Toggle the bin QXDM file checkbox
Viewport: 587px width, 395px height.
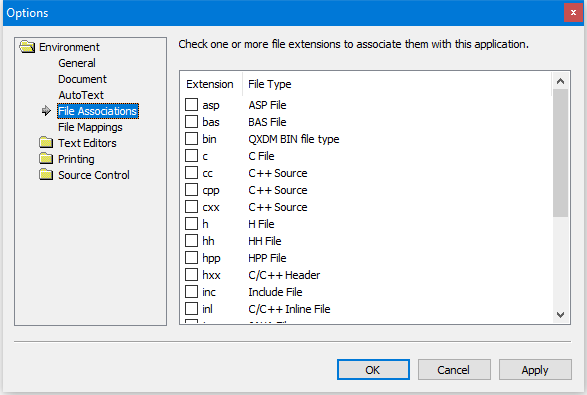(x=191, y=139)
